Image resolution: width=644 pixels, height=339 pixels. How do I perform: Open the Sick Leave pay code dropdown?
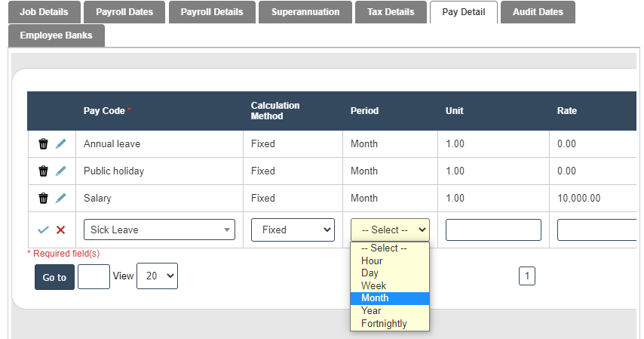click(x=162, y=230)
